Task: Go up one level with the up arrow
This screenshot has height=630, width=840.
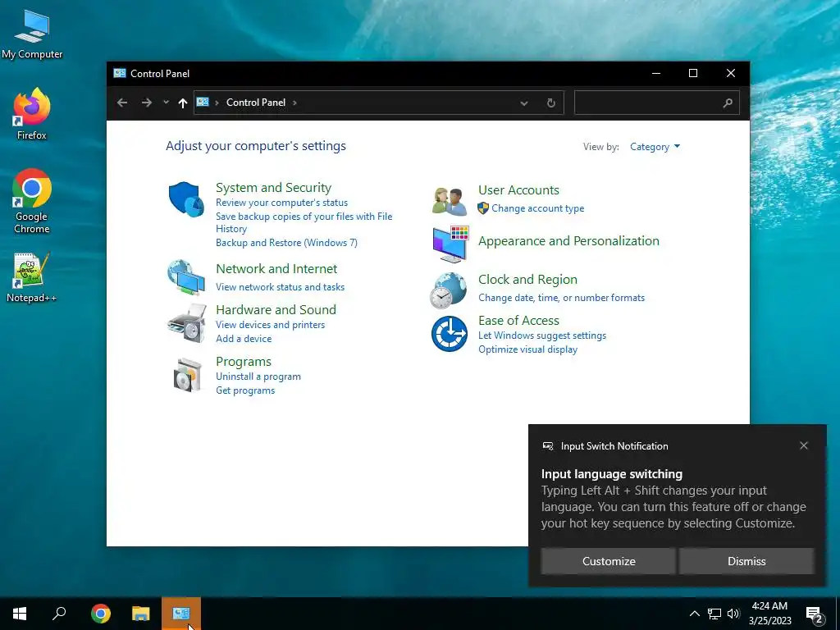Action: point(183,103)
